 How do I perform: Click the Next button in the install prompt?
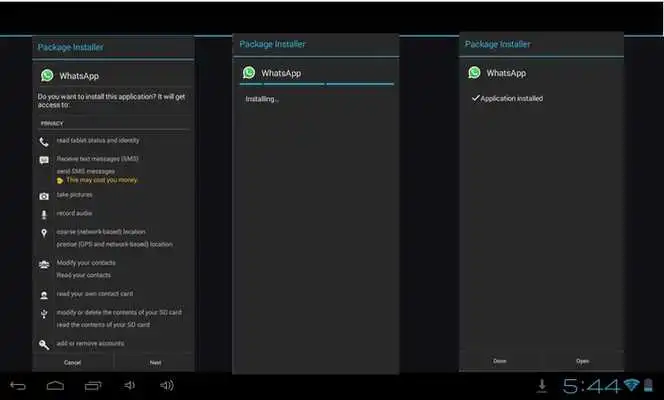pyautogui.click(x=155, y=363)
